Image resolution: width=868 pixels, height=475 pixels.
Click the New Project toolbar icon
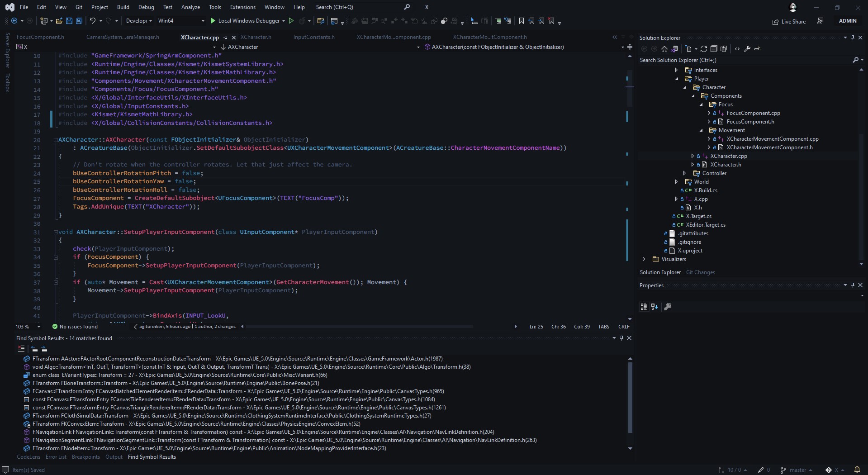coord(44,21)
